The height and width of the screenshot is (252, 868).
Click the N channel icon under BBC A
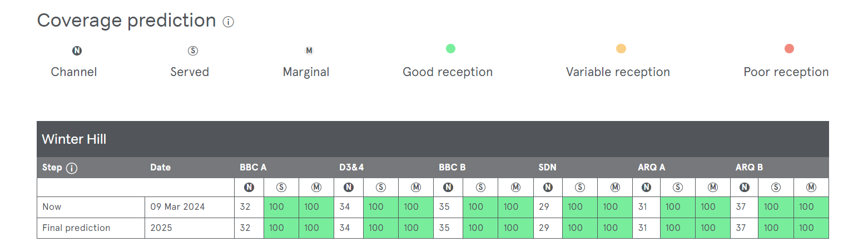[x=249, y=187]
